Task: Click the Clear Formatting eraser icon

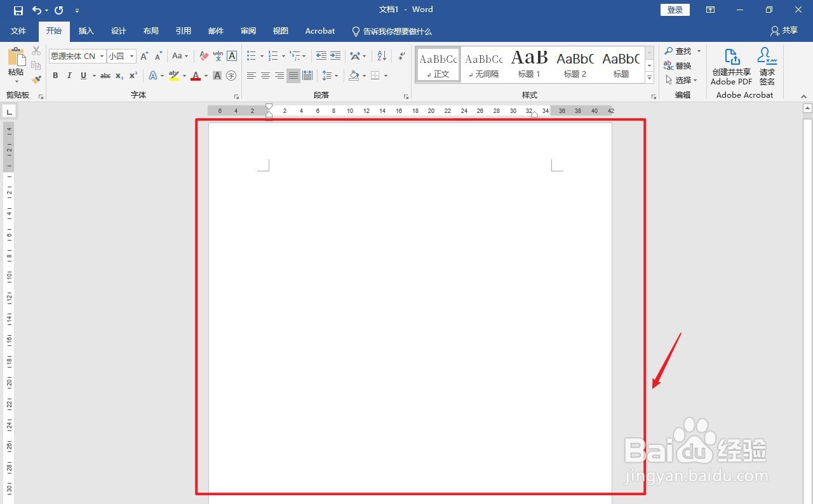Action: point(204,56)
